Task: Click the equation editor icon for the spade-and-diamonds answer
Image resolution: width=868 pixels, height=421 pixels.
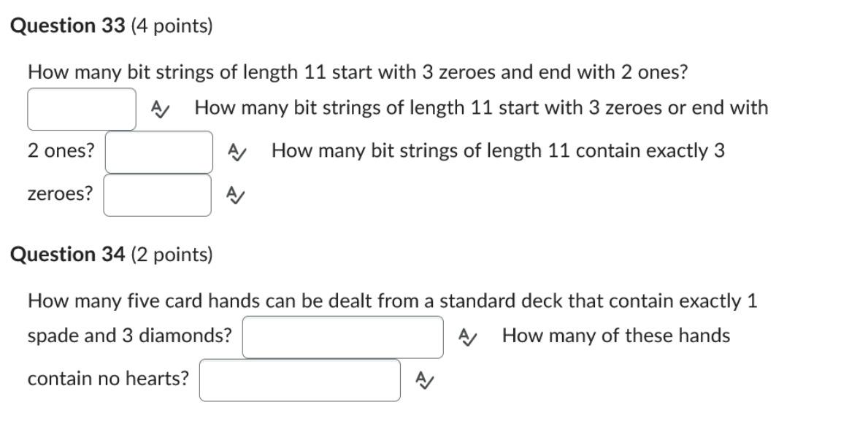Action: (x=468, y=336)
